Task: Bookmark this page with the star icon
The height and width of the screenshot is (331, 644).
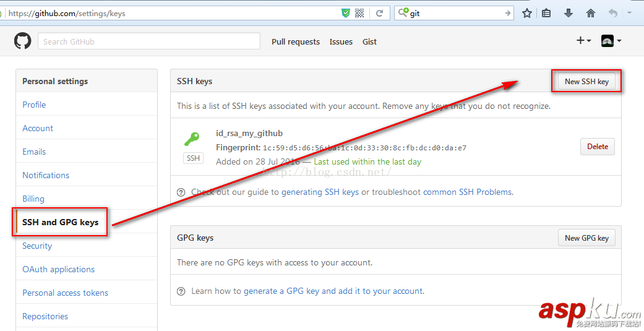Action: 527,13
